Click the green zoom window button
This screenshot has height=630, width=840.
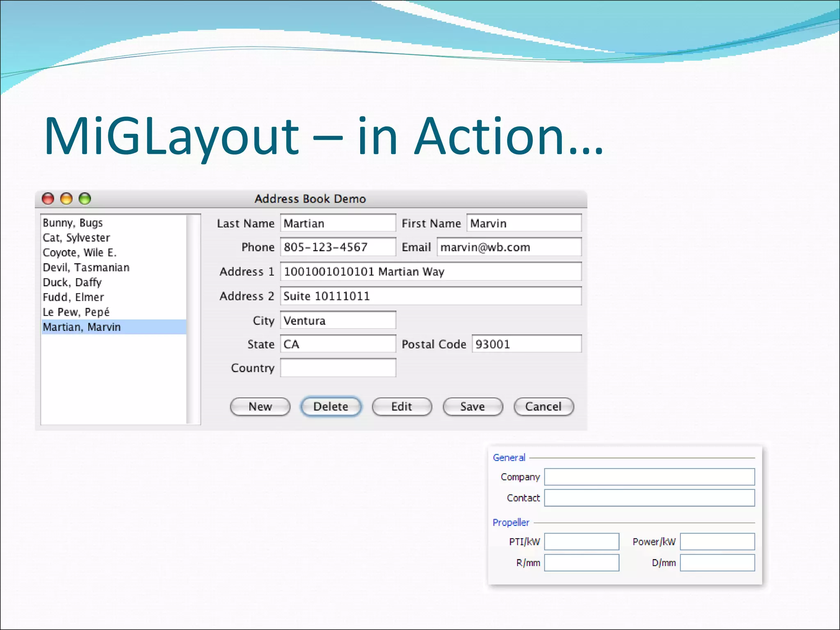(x=85, y=199)
